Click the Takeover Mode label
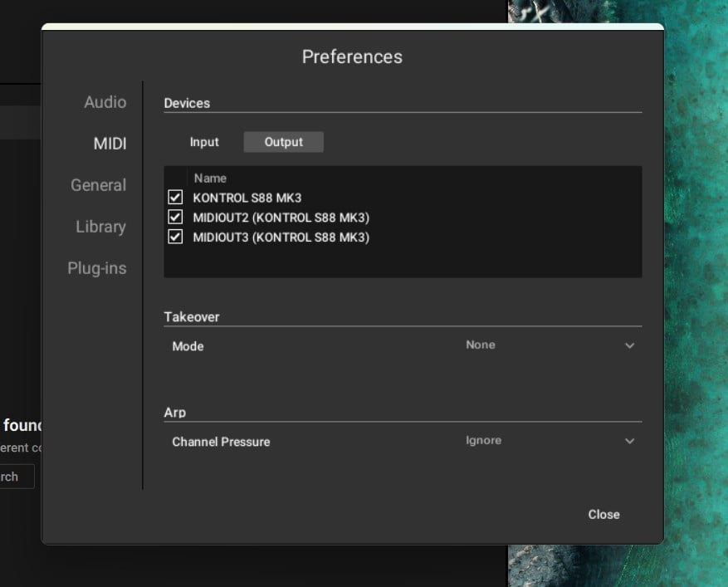728x587 pixels. (188, 346)
